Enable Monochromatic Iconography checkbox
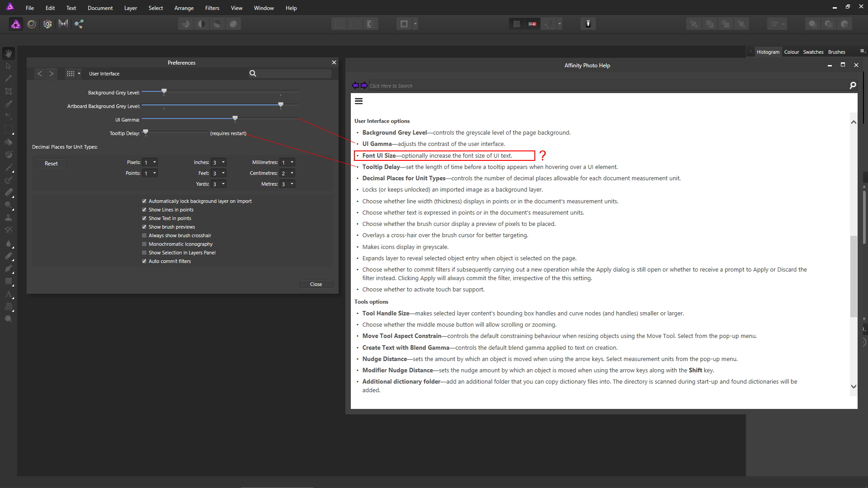The image size is (868, 488). 144,244
